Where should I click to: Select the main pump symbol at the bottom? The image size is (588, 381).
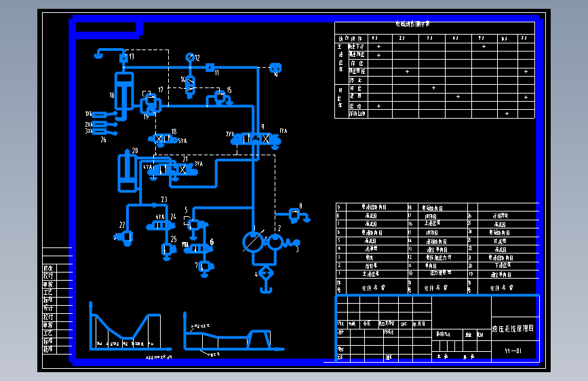point(254,241)
